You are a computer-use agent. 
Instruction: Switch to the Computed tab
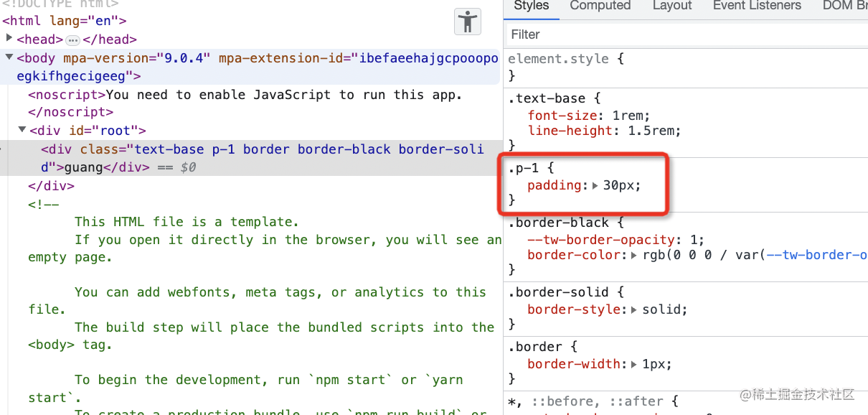[601, 6]
